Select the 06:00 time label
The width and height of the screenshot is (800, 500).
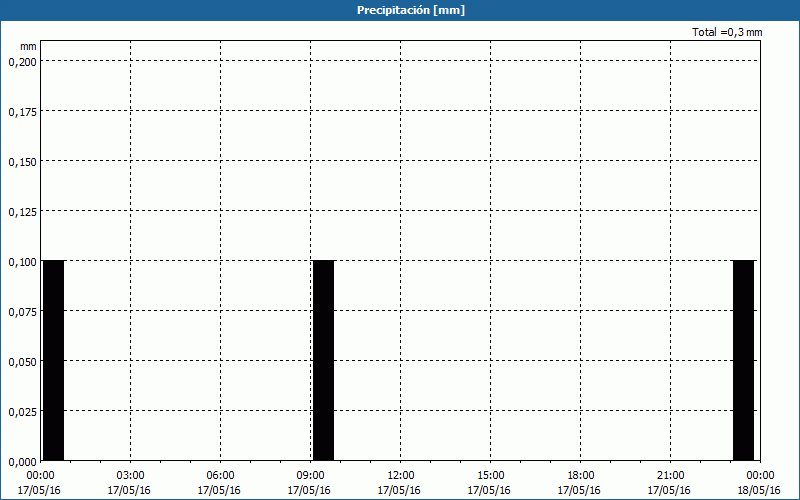pyautogui.click(x=220, y=476)
